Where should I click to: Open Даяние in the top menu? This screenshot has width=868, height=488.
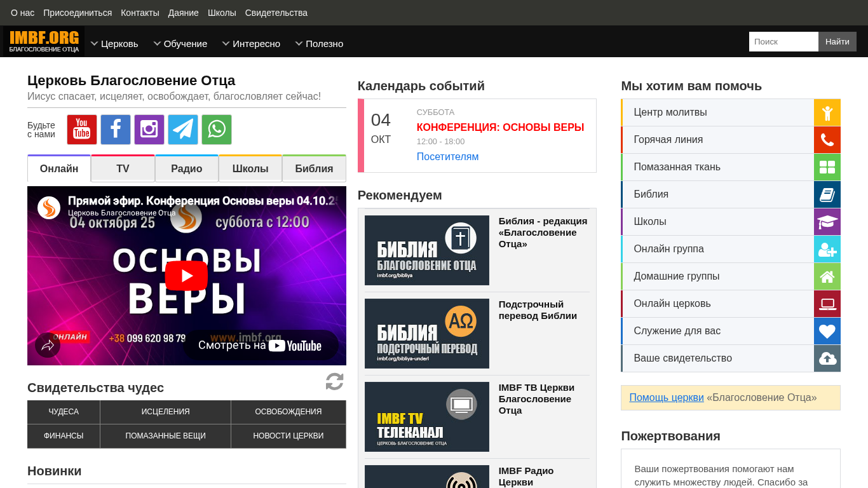[x=184, y=13]
